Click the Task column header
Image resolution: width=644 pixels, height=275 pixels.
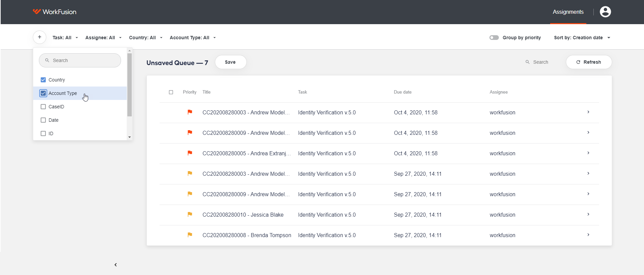[302, 92]
